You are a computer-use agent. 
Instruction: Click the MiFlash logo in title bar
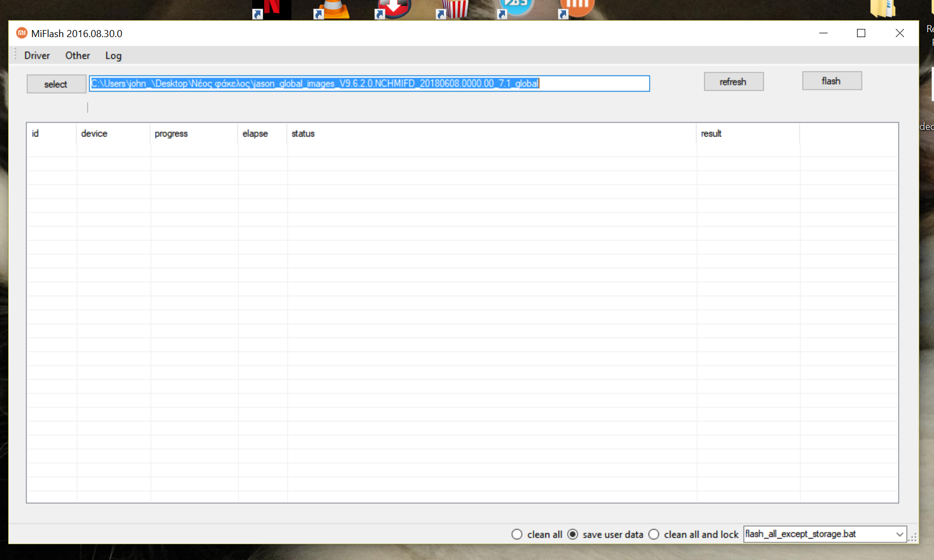(21, 33)
